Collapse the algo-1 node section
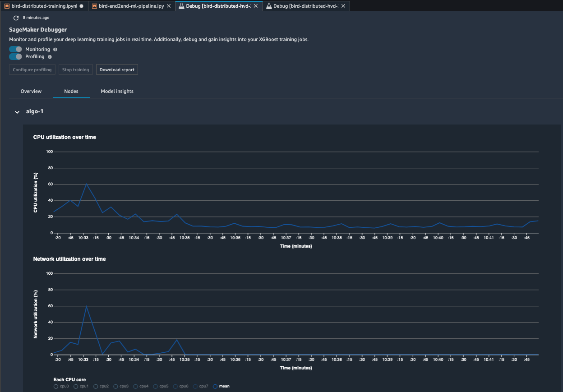The width and height of the screenshot is (563, 392). 17,111
